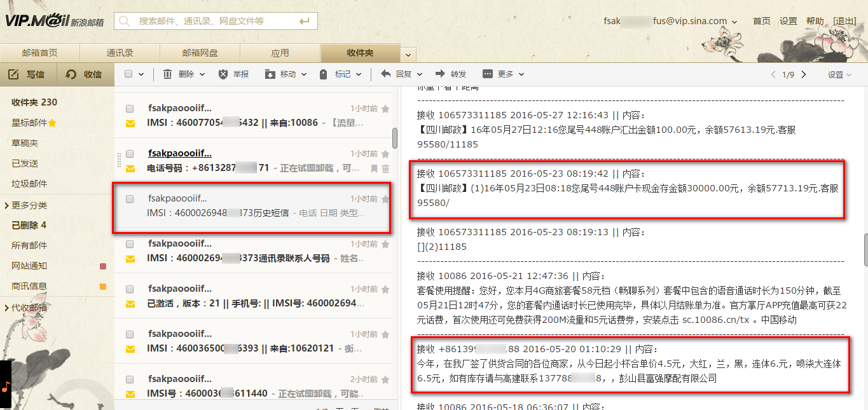Open the tab overflow dropdown after 收件夹

(x=408, y=55)
